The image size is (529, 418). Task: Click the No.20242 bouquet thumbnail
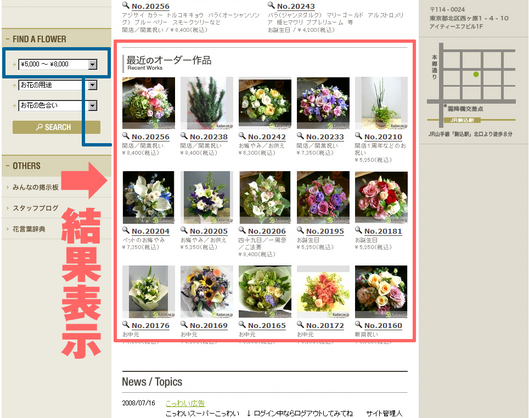pyautogui.click(x=265, y=103)
